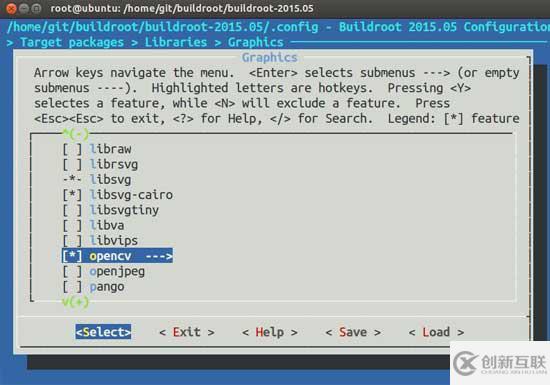
Task: Click the Load button
Action: coord(436,332)
